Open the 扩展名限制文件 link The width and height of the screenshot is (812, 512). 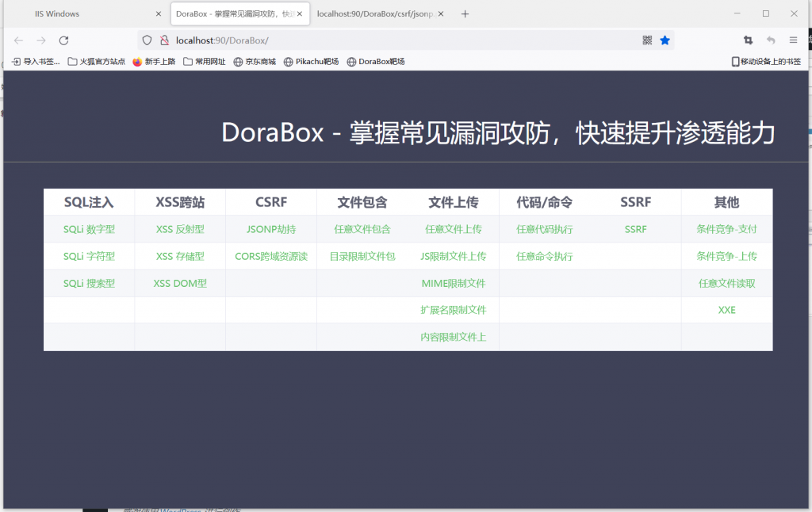(x=454, y=310)
